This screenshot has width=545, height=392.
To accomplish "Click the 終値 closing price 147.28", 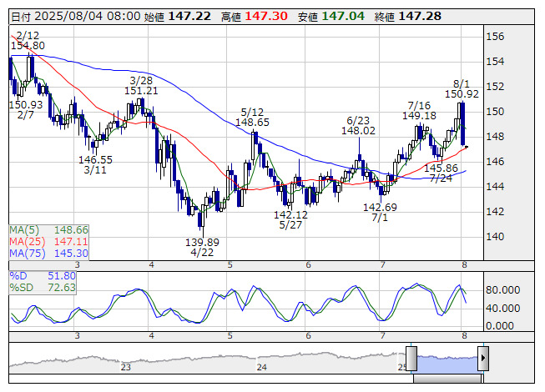I will point(420,16).
